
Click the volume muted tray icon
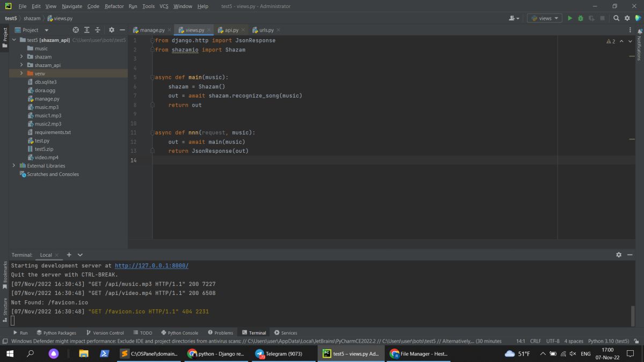click(x=573, y=354)
